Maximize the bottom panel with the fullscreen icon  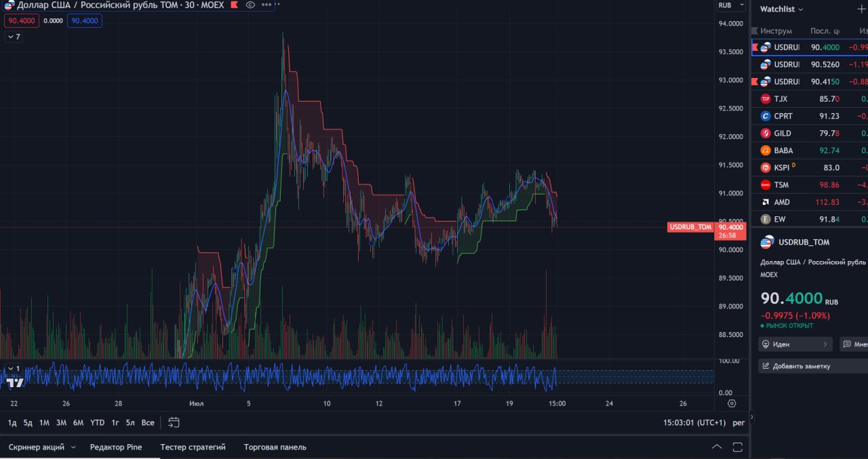pyautogui.click(x=737, y=447)
